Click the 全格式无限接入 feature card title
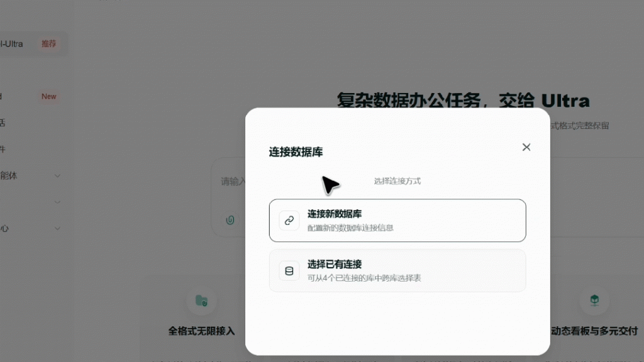Image resolution: width=644 pixels, height=362 pixels. click(201, 331)
